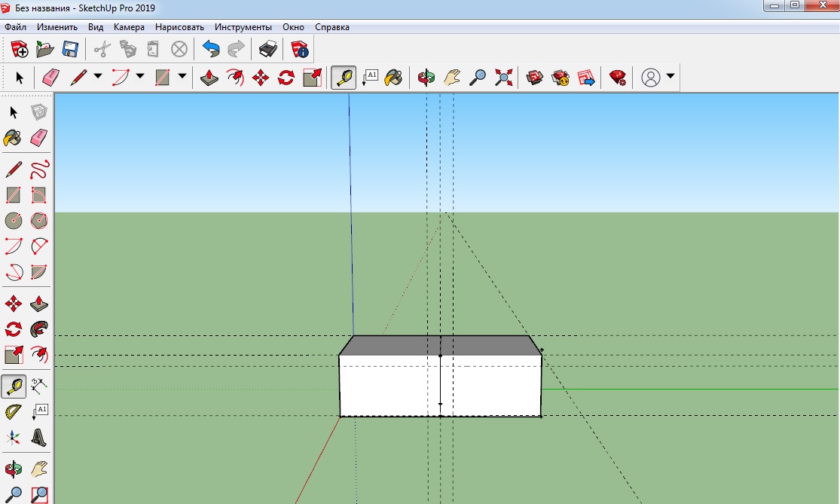Select the Dimensions tool in the left palette
The height and width of the screenshot is (504, 840).
pyautogui.click(x=39, y=386)
